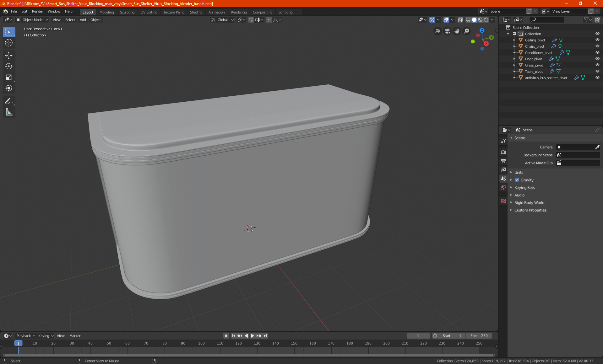The width and height of the screenshot is (603, 364).
Task: Open the Object Mode dropdown
Action: [32, 20]
